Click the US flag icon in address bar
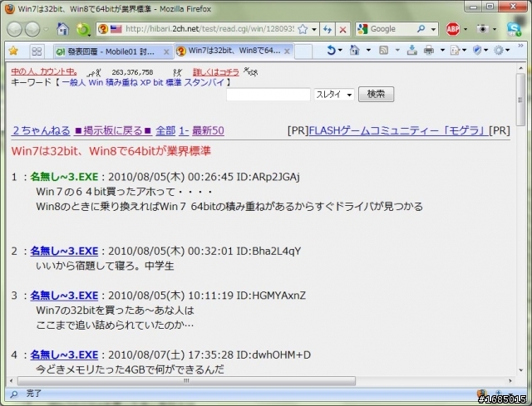 tap(116, 29)
